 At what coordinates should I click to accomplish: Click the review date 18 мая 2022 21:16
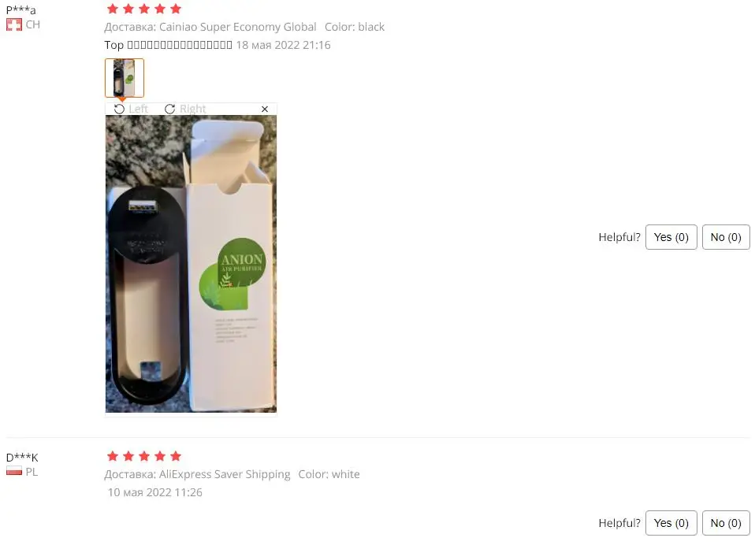(x=283, y=45)
